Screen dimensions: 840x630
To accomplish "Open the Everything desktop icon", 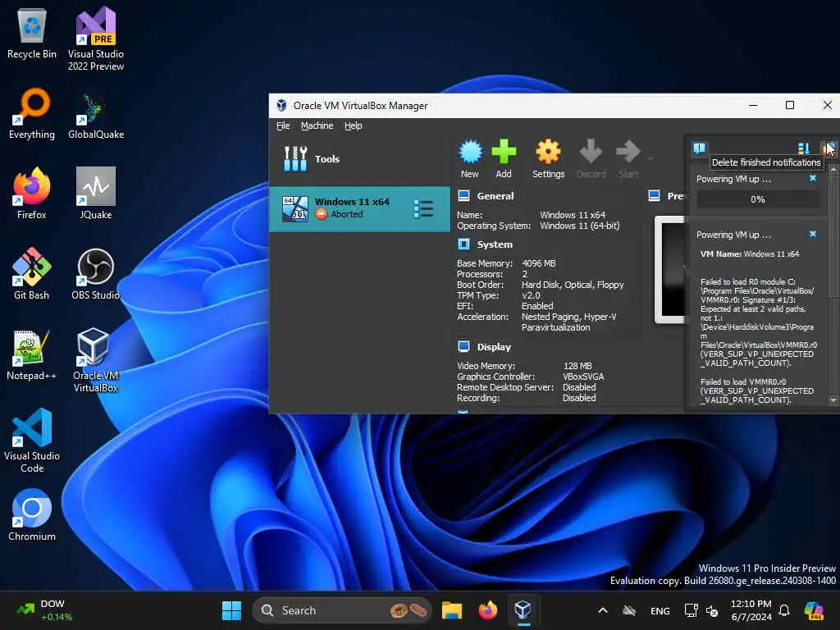I will click(x=32, y=113).
